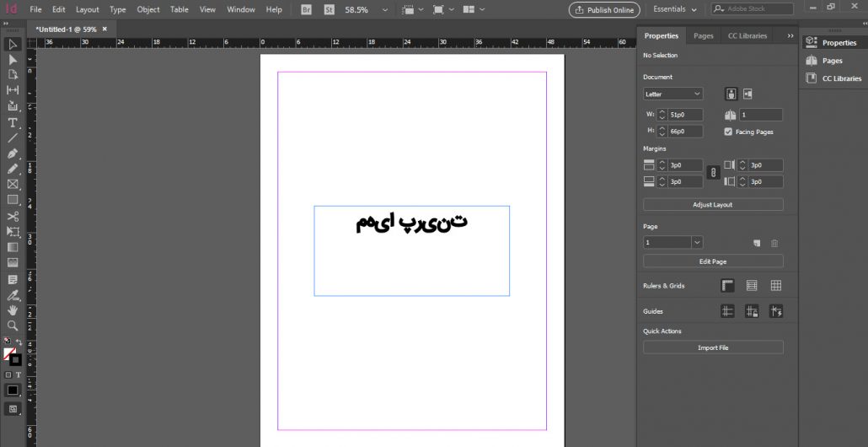
Task: Select the Gradient Feather tool
Action: click(x=13, y=262)
